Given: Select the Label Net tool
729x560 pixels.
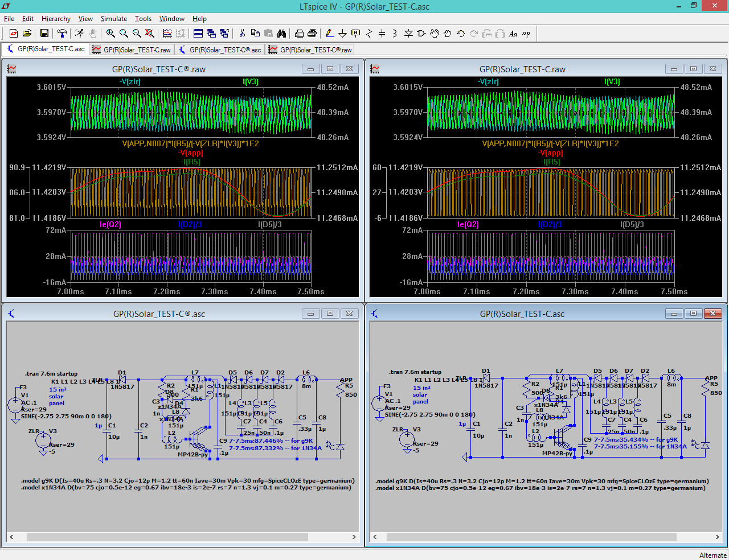Looking at the screenshot, I should (x=356, y=34).
